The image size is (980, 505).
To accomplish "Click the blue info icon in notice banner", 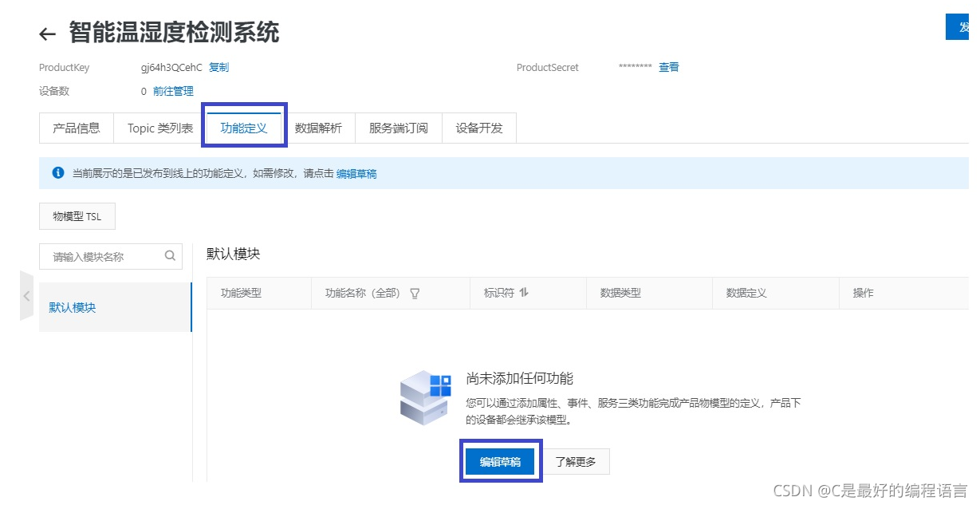I will (57, 173).
